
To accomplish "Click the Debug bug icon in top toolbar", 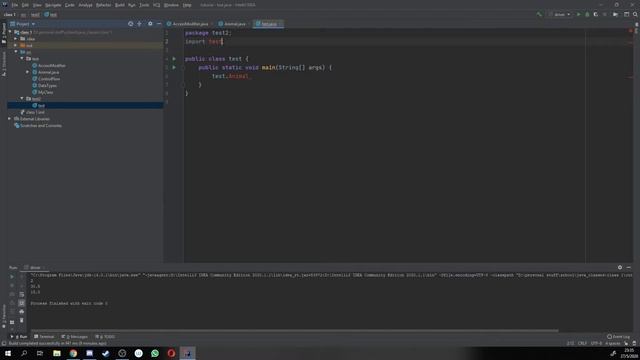I will pos(587,14).
